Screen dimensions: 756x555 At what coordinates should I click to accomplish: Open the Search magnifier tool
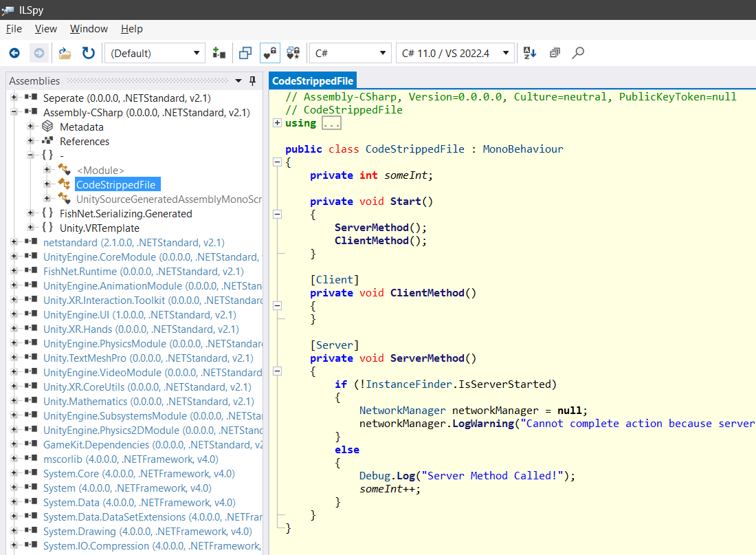pos(579,53)
